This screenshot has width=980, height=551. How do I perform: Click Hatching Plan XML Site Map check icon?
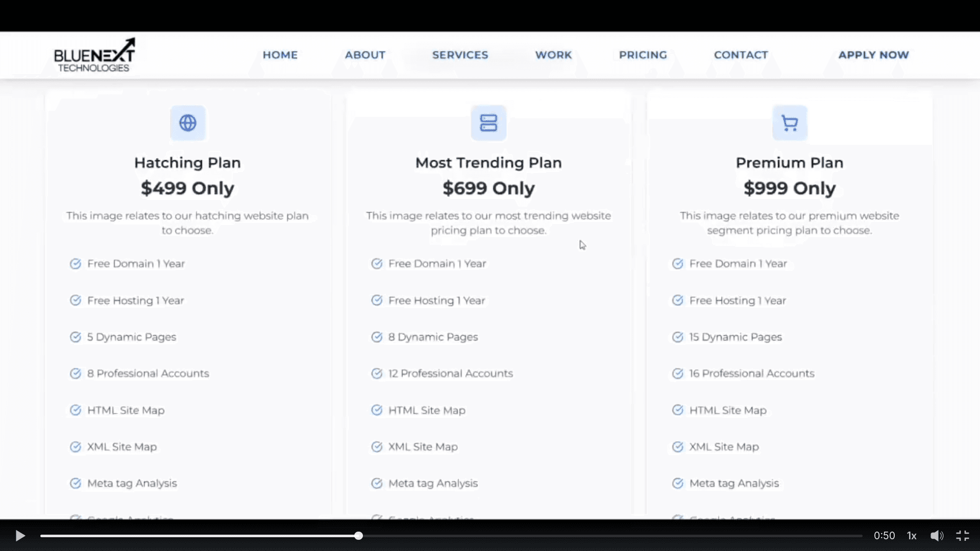click(x=76, y=447)
